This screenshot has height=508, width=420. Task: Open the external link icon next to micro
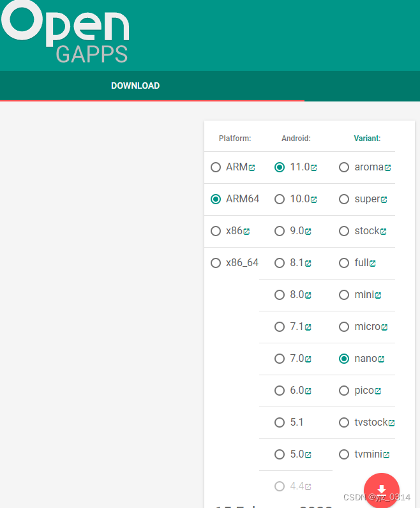pyautogui.click(x=384, y=327)
